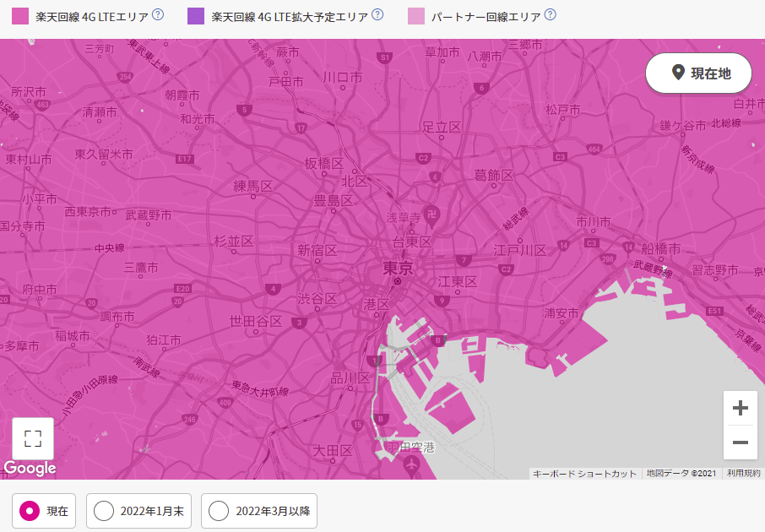Open the 利用規約 terms link
The height and width of the screenshot is (532, 765).
click(x=743, y=474)
